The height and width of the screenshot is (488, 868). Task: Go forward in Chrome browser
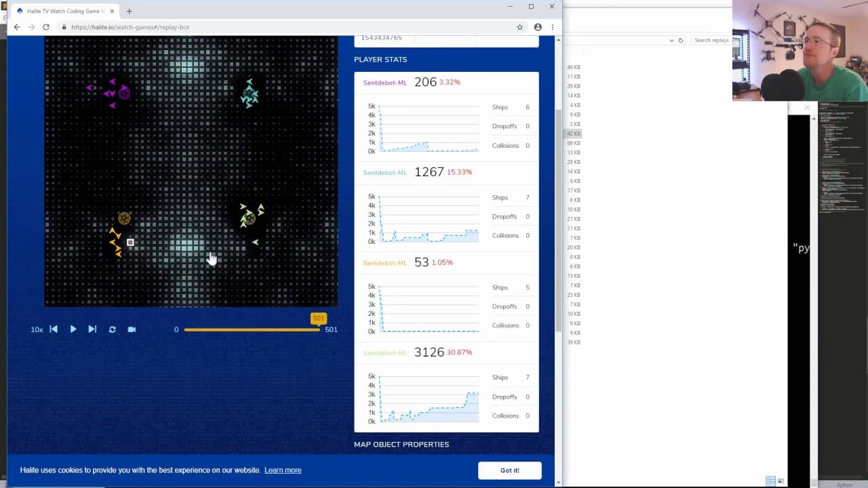[31, 27]
